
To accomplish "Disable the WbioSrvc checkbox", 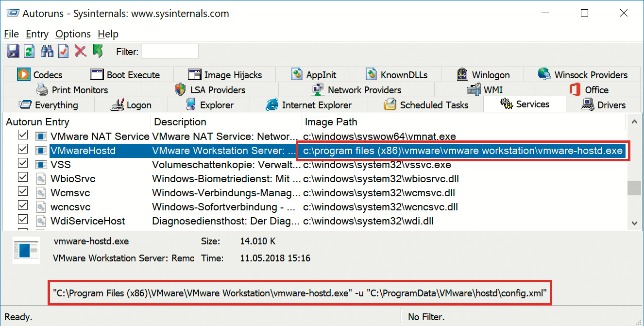I will pos(23,178).
